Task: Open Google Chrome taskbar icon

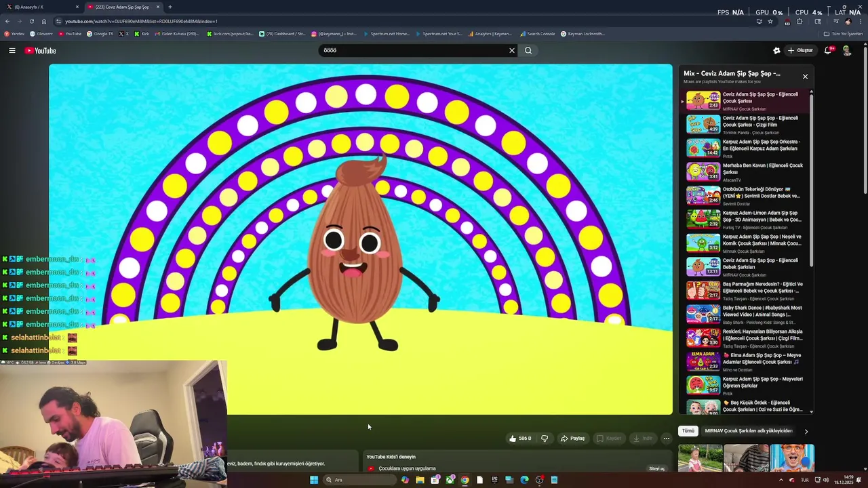Action: coord(465,480)
